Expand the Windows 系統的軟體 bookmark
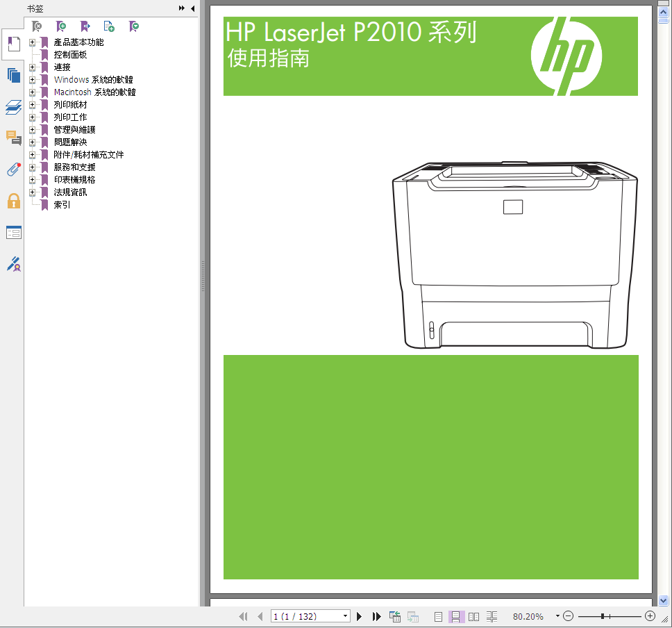Image resolution: width=672 pixels, height=628 pixels. [32, 80]
